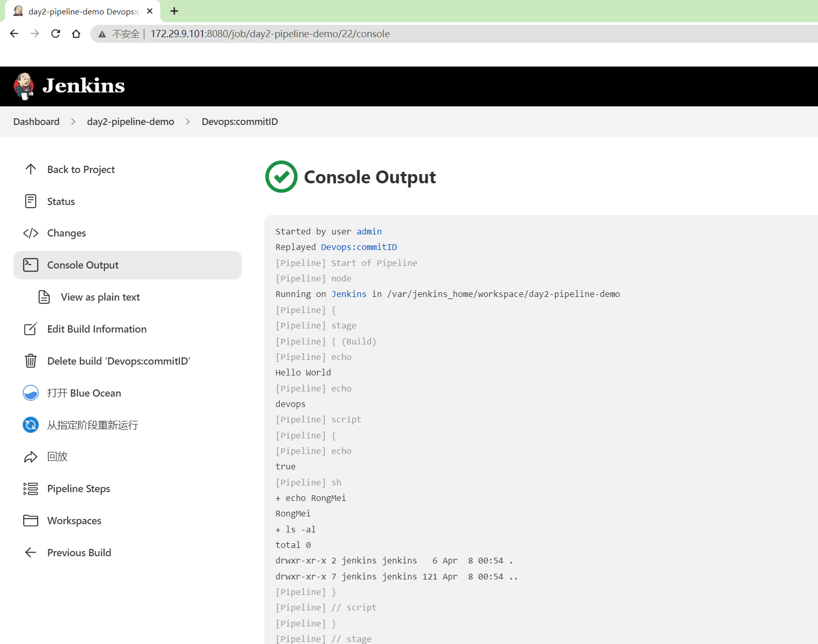Click the '[Pipeline] // stage' line
The width and height of the screenshot is (818, 644).
click(324, 639)
